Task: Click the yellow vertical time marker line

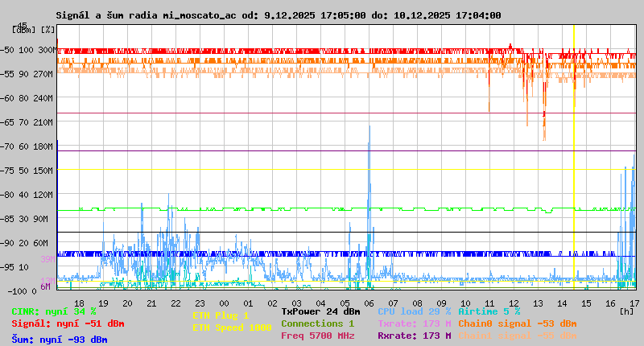Action: click(574, 156)
